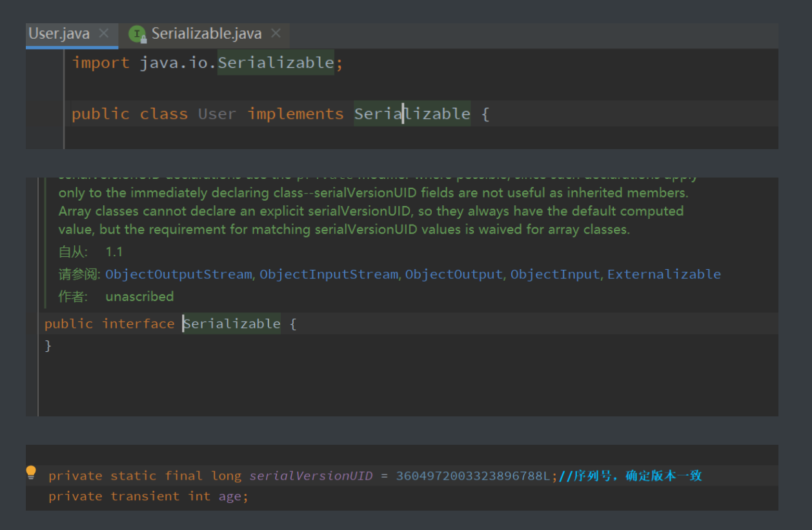Screen dimensions: 812x530
Task: Click 'Serializable' after 'implements'
Action: tap(412, 114)
